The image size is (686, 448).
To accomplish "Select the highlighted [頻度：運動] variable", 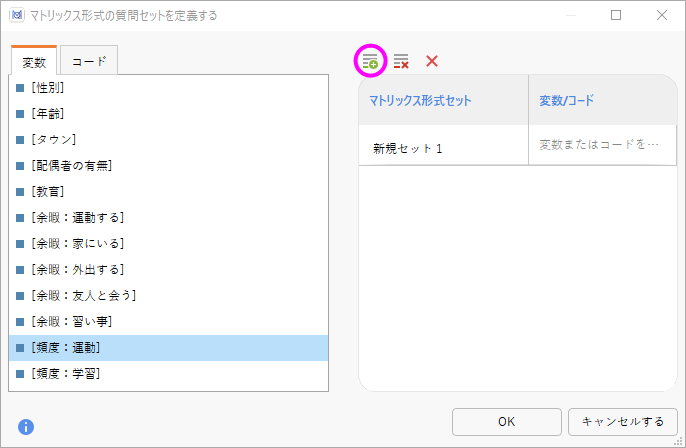I will 168,348.
